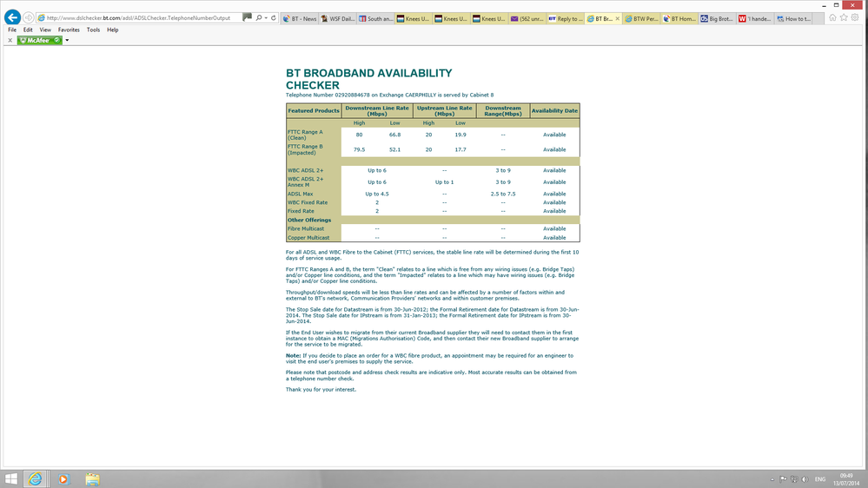Click the 17.7 upstream low value
The height and width of the screenshot is (488, 868).
pos(461,150)
